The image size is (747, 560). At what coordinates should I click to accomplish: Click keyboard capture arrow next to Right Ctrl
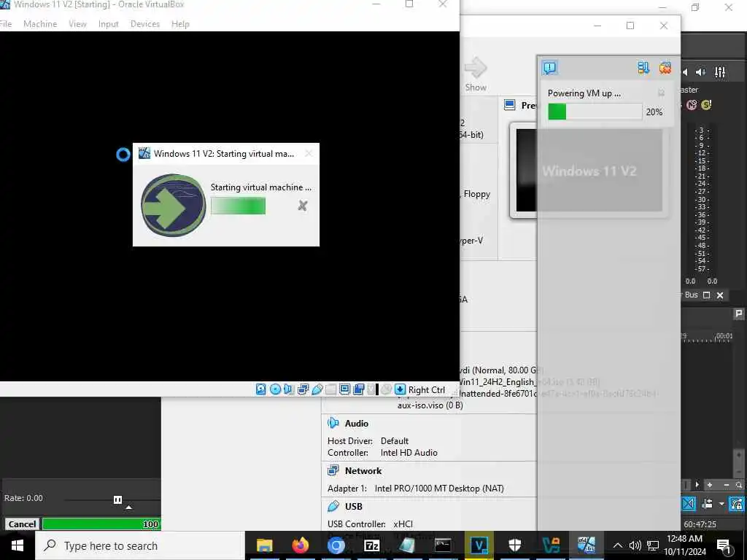coord(400,389)
